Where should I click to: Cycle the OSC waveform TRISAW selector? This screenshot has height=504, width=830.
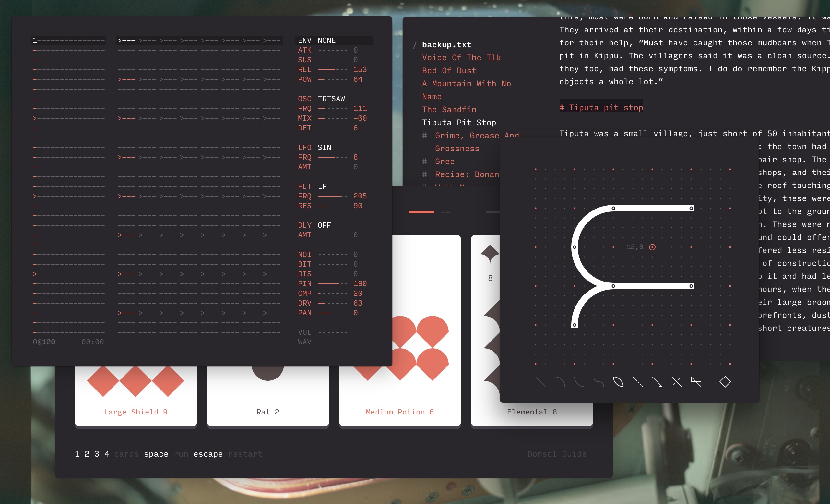pyautogui.click(x=331, y=99)
